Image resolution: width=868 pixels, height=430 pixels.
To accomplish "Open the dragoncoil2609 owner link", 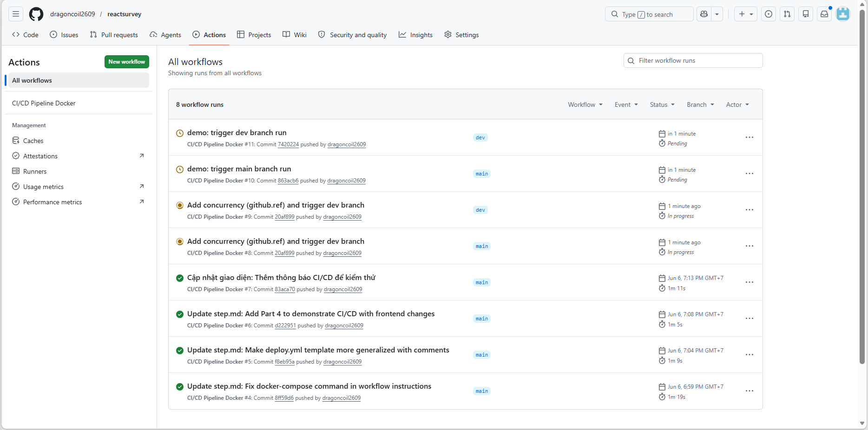I will pos(72,14).
